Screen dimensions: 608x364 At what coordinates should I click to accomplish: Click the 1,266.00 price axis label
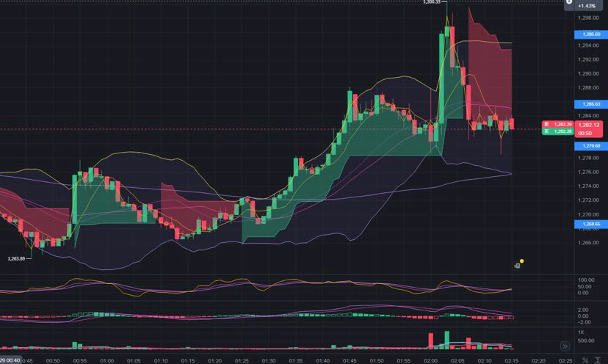click(x=588, y=243)
